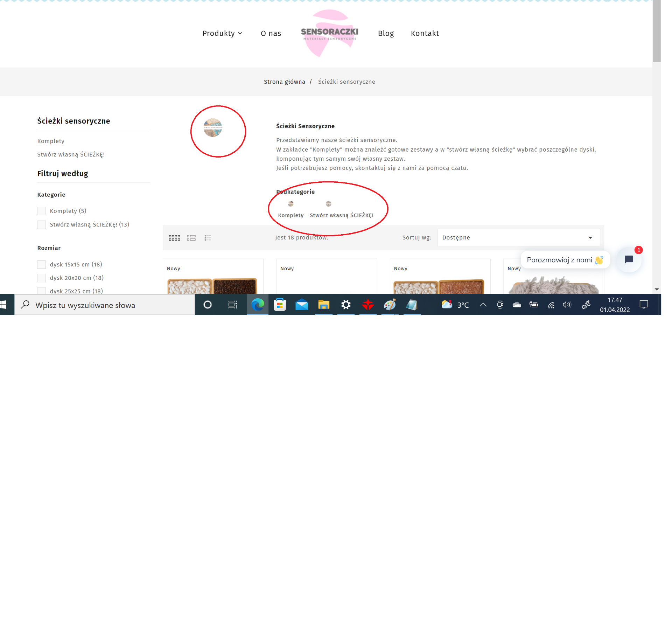Show hidden system tray icons chevron
672x626 pixels.
pyautogui.click(x=483, y=305)
